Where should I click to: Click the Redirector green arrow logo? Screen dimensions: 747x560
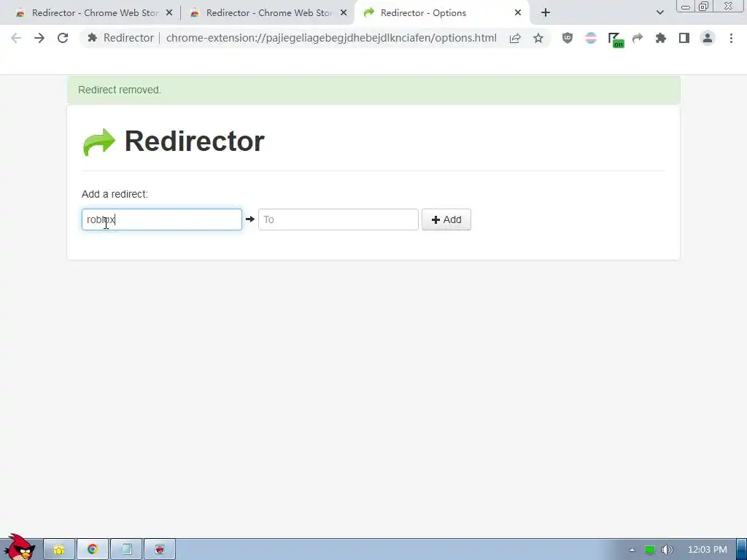click(x=99, y=142)
